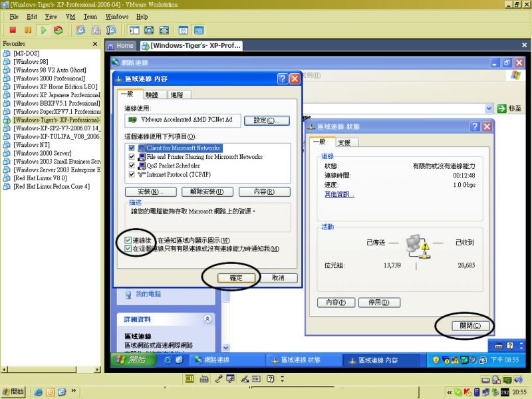
Task: Click the 我的電腦 computer icon
Action: [128, 295]
